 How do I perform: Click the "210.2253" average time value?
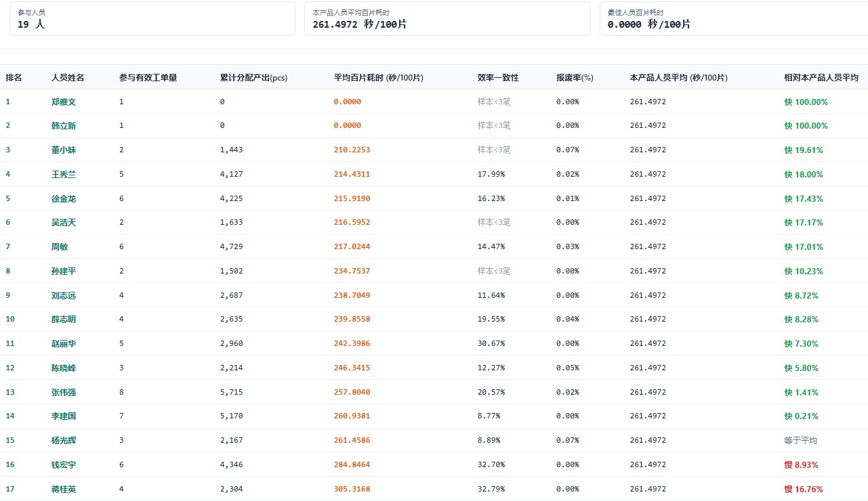click(352, 150)
